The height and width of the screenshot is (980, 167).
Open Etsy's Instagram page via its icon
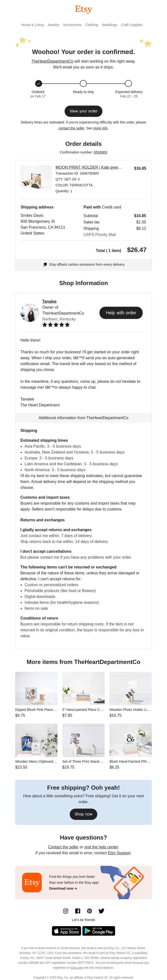point(65,911)
